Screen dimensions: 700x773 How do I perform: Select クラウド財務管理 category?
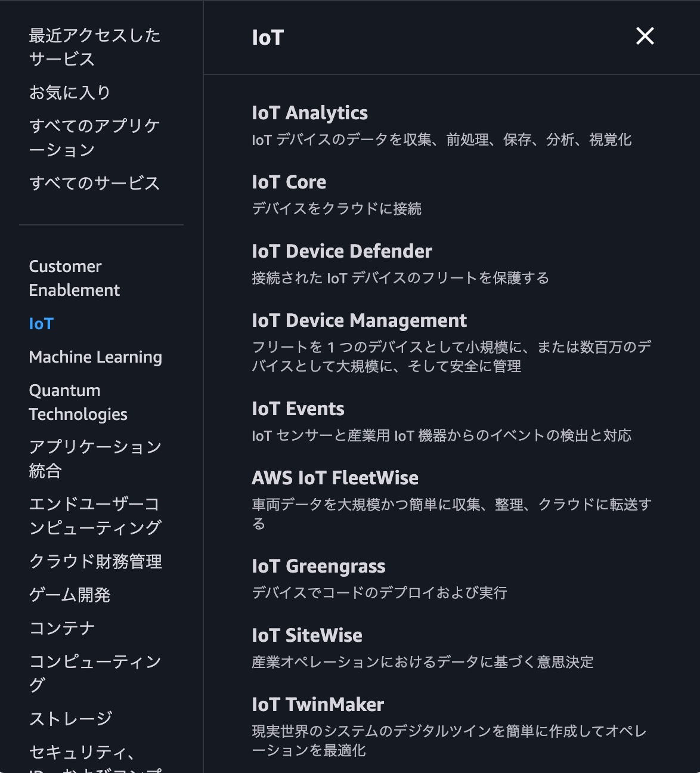(95, 562)
